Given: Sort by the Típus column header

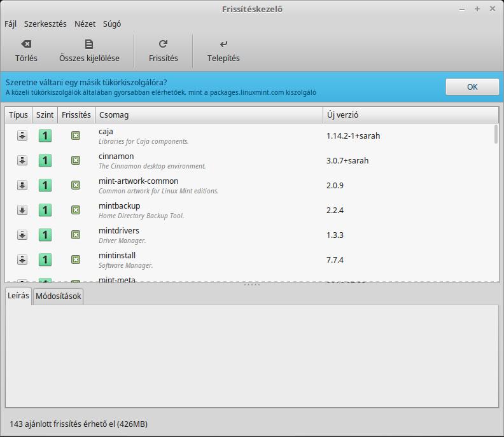Looking at the screenshot, I should coord(18,114).
